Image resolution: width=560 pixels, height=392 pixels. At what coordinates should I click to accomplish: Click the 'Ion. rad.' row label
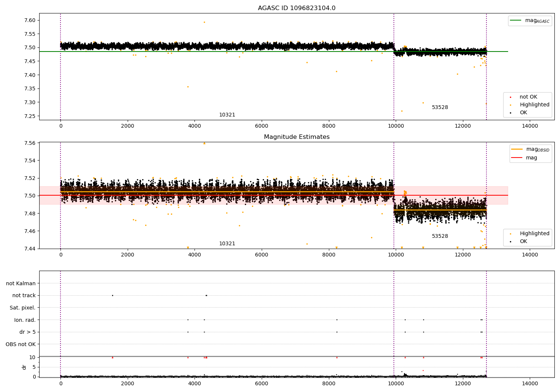click(x=25, y=320)
